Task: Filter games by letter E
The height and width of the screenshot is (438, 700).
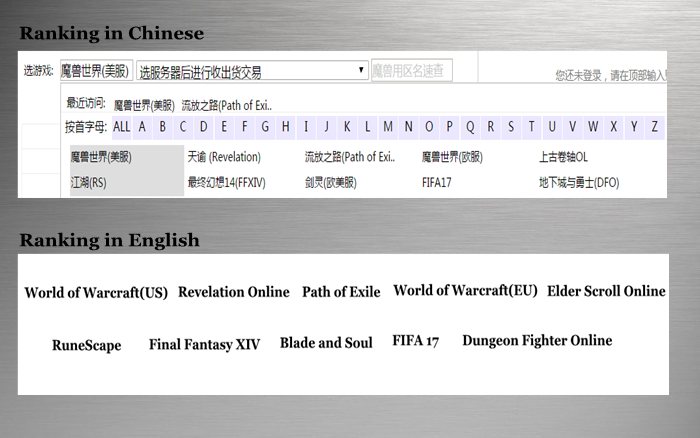Action: pyautogui.click(x=224, y=127)
